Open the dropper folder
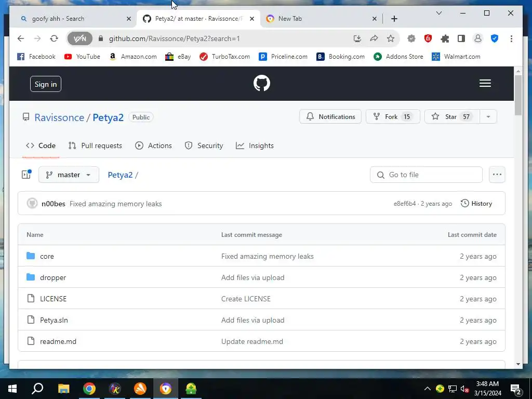Screen dimensions: 532x399 (x=53, y=277)
